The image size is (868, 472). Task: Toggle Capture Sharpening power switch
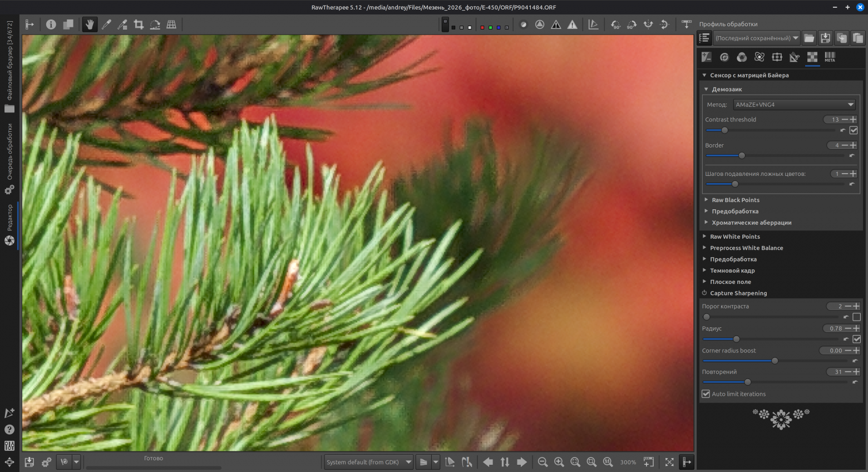[704, 293]
